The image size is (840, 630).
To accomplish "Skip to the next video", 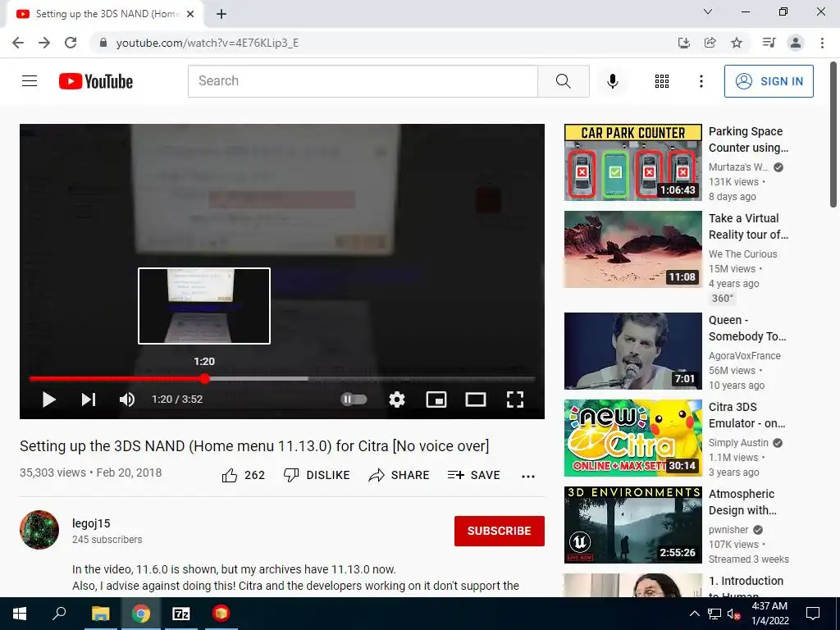I will pyautogui.click(x=89, y=399).
